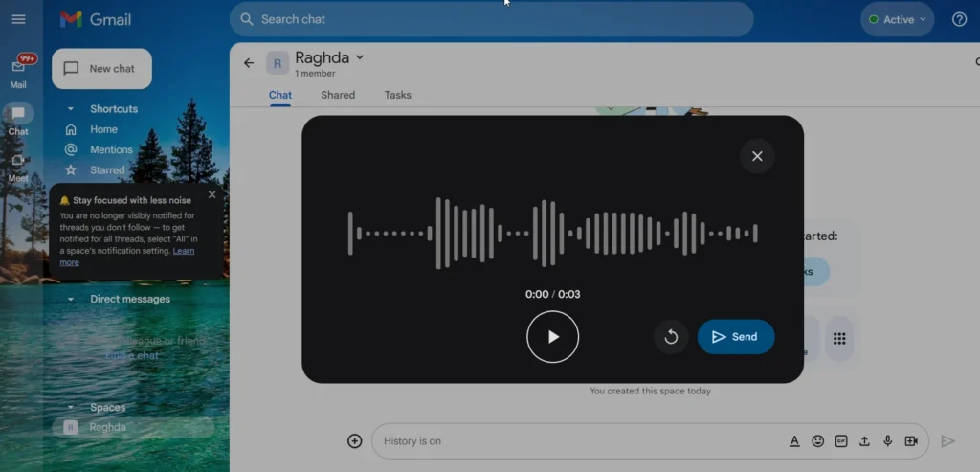Click the 0:00 / 0:03 time display
Screen dimensions: 980x472
552,295
